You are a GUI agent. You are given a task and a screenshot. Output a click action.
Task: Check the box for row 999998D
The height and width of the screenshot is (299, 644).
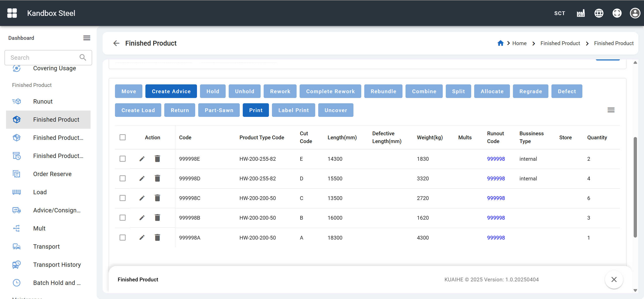coord(123,178)
